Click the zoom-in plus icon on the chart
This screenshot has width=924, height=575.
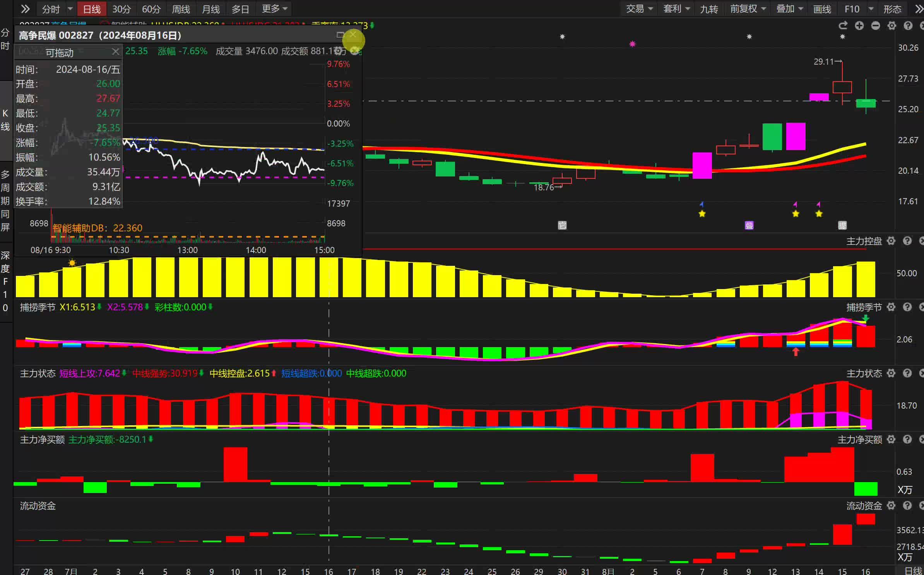coord(859,26)
